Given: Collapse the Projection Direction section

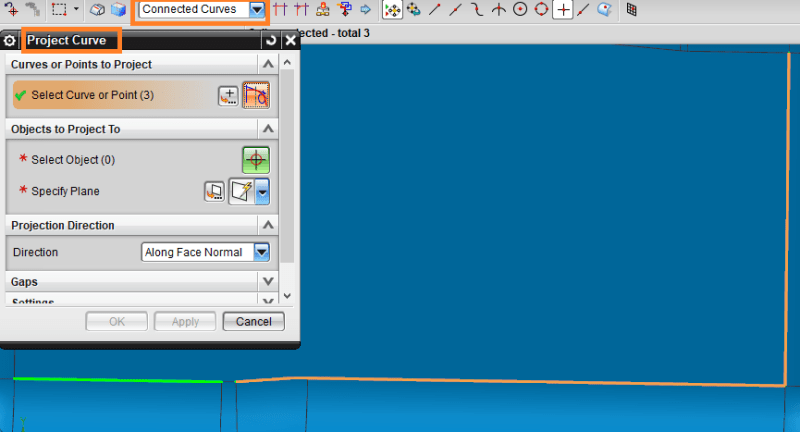Looking at the screenshot, I should 268,225.
